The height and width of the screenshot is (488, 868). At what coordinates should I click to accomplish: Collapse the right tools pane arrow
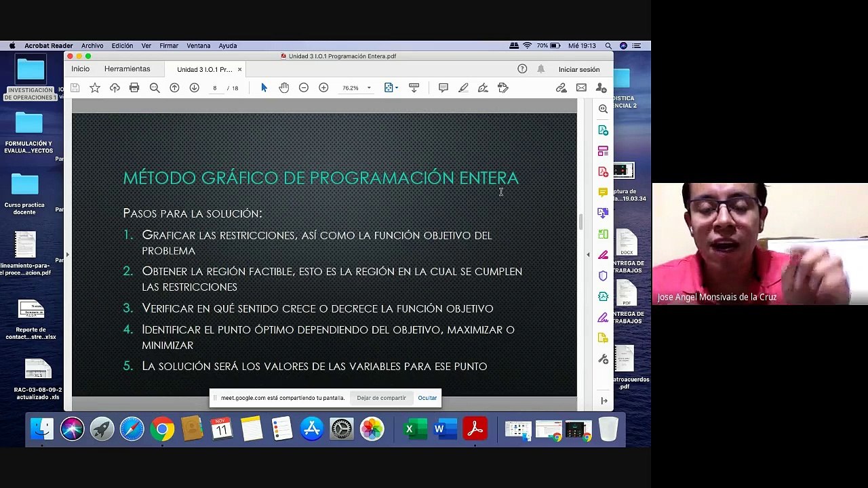[x=588, y=255]
